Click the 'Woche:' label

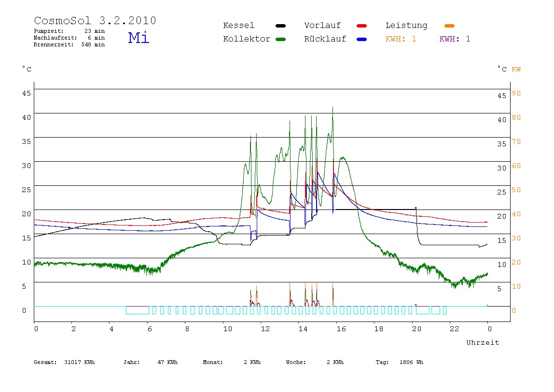(296, 362)
